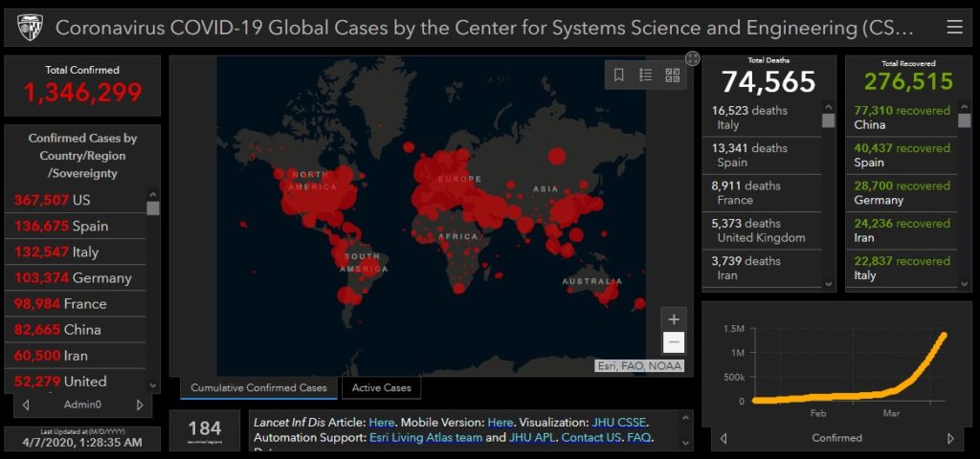Zoom in on the map with plus

(x=674, y=319)
